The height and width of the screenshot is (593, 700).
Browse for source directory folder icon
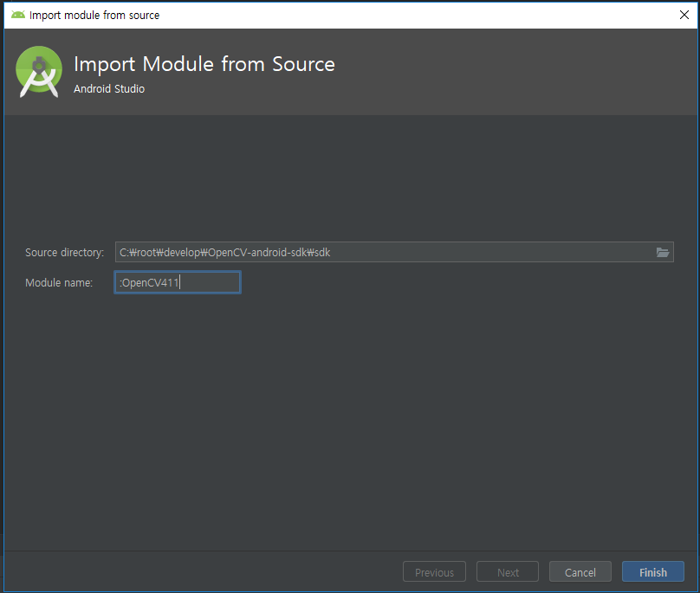click(x=663, y=253)
